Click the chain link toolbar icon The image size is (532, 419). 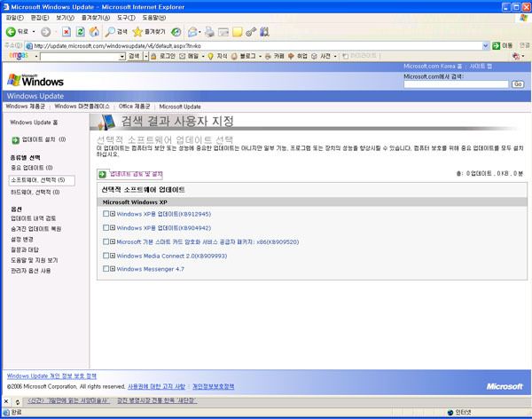[x=251, y=32]
